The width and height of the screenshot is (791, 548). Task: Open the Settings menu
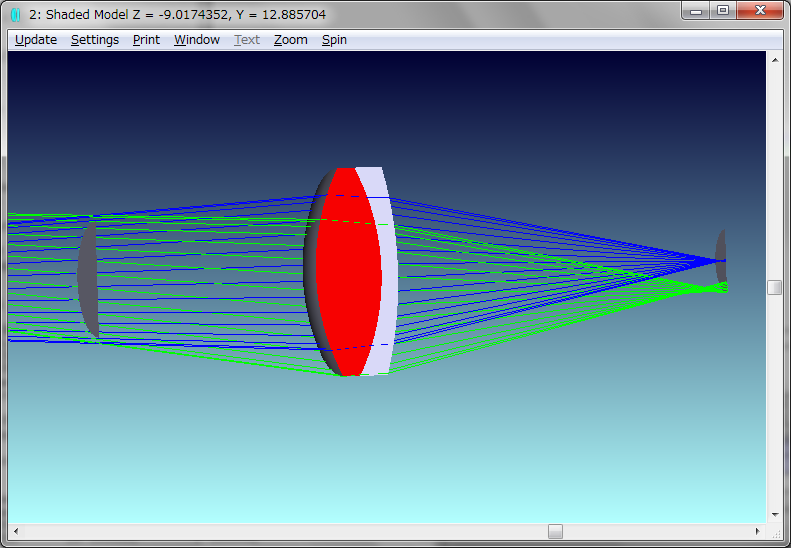tap(95, 40)
